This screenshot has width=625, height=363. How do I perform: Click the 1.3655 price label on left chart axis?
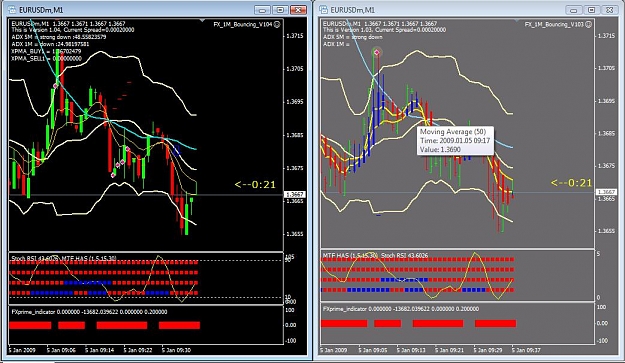click(x=295, y=234)
